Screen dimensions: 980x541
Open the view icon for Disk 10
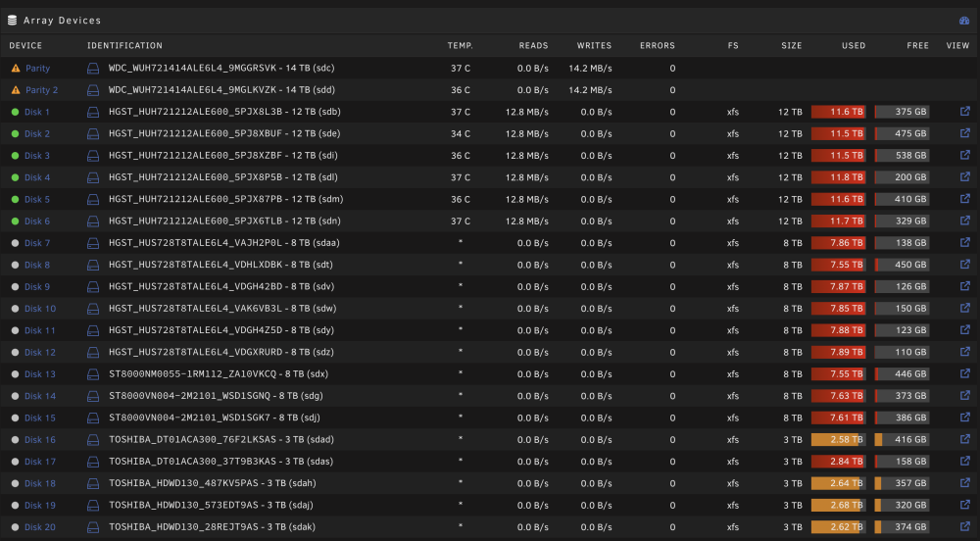coord(965,308)
